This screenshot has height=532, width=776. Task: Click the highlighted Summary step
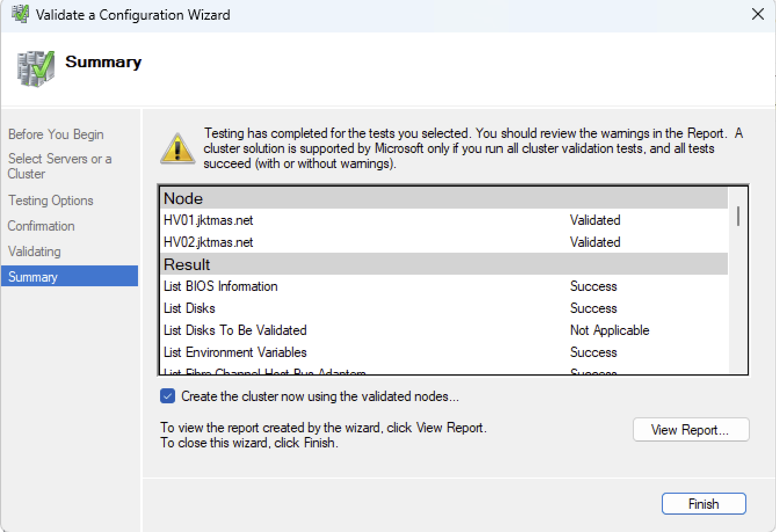point(33,277)
